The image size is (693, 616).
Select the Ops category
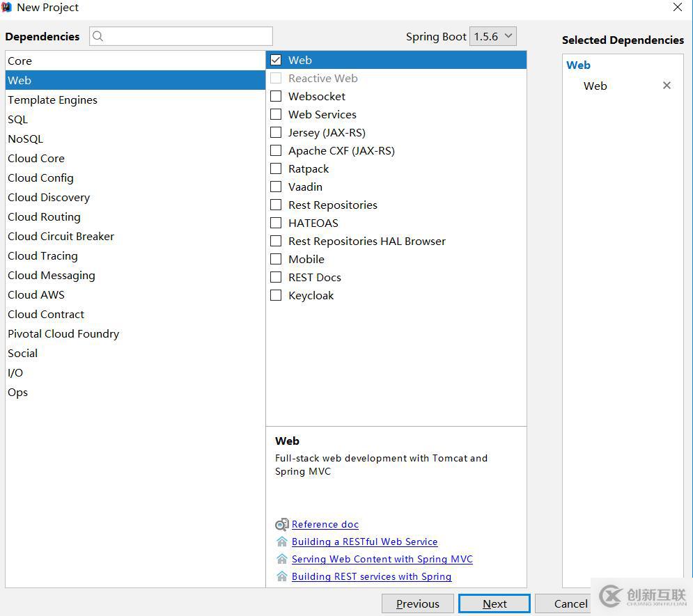135,392
